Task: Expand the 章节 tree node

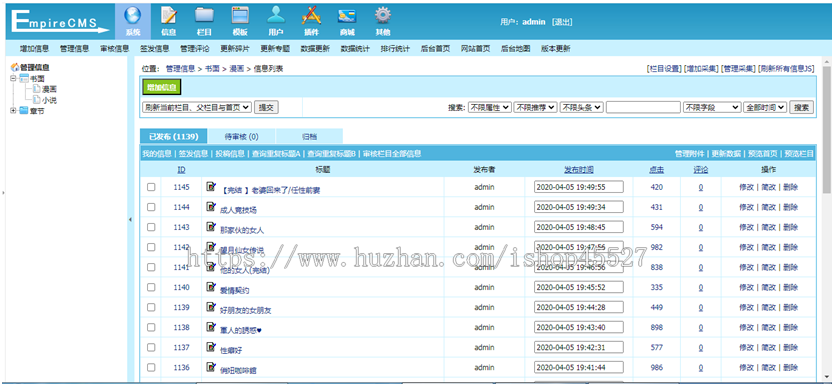Action: click(13, 111)
